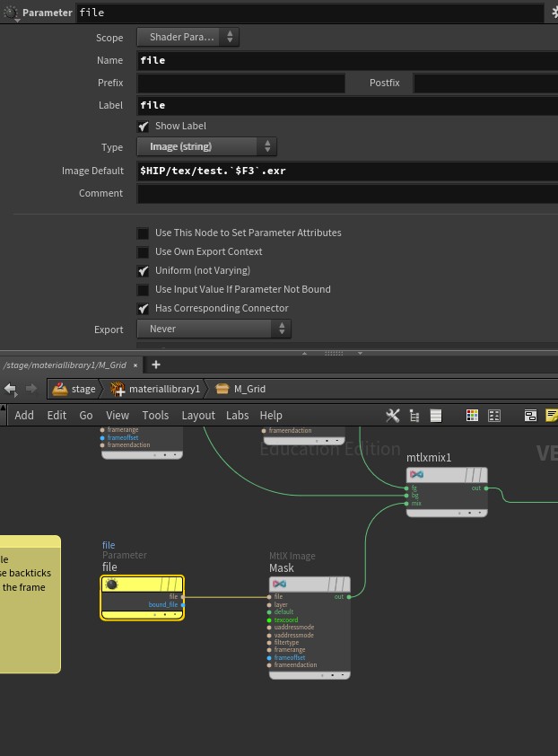Click the list view icon in network toolbar

[436, 415]
